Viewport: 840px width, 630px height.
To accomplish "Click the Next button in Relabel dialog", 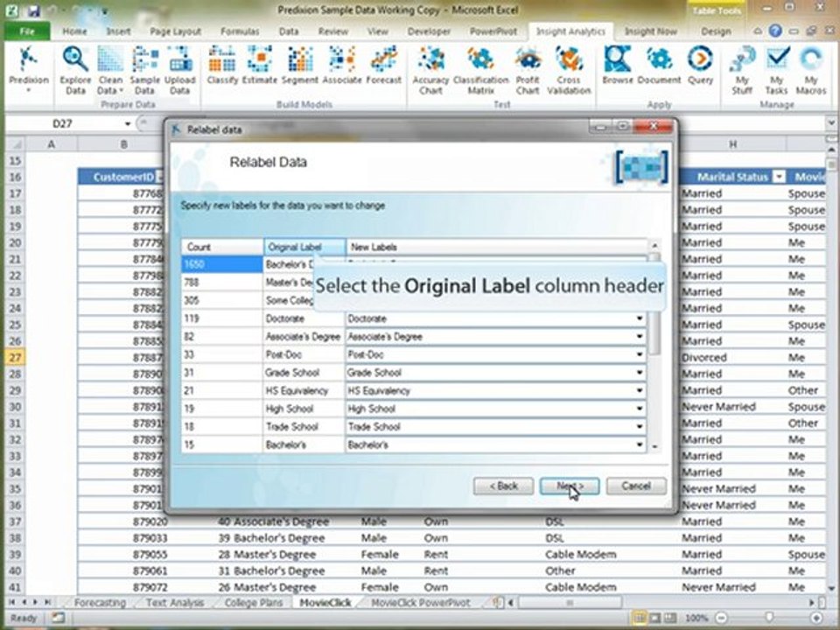I will point(570,486).
